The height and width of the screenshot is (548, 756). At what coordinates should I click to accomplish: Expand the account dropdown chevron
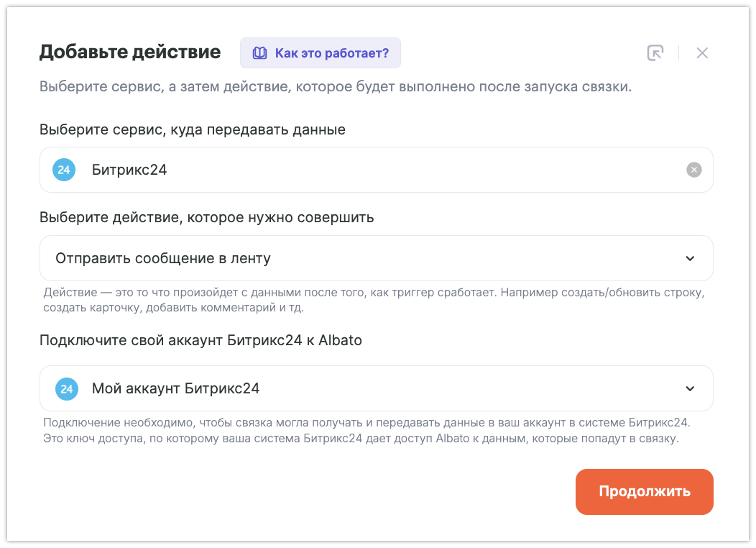[690, 389]
